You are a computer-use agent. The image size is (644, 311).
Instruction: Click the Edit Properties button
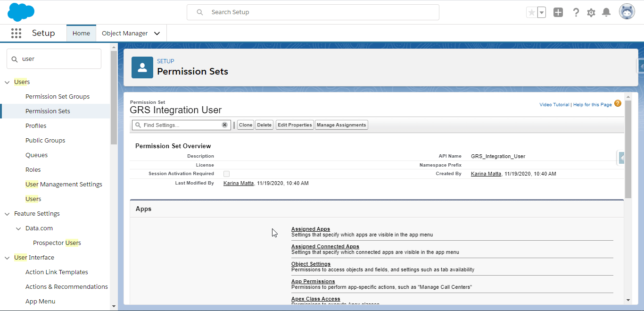click(295, 125)
